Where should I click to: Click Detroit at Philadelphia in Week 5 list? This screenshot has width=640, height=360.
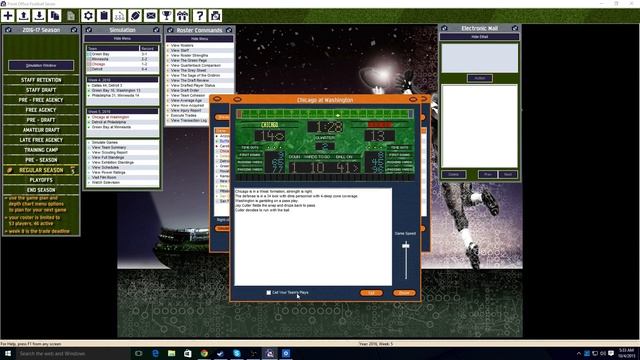pos(109,122)
